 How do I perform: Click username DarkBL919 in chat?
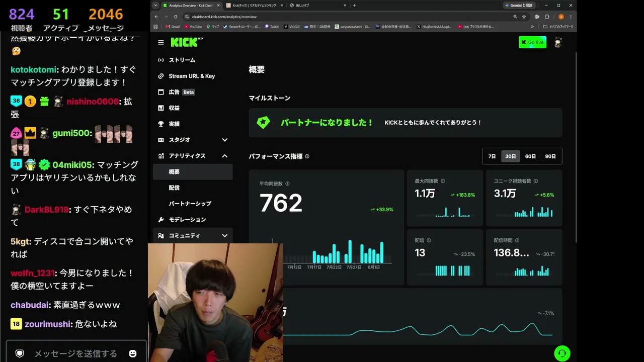point(47,210)
